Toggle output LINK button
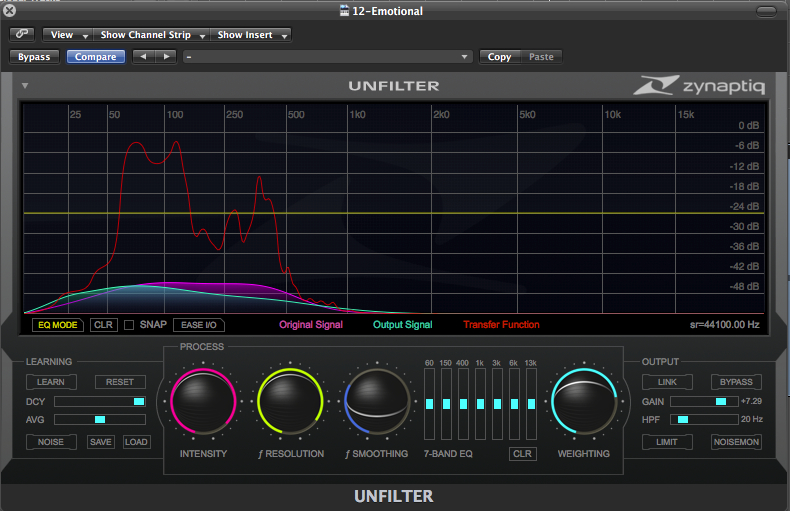790x511 pixels. tap(667, 382)
